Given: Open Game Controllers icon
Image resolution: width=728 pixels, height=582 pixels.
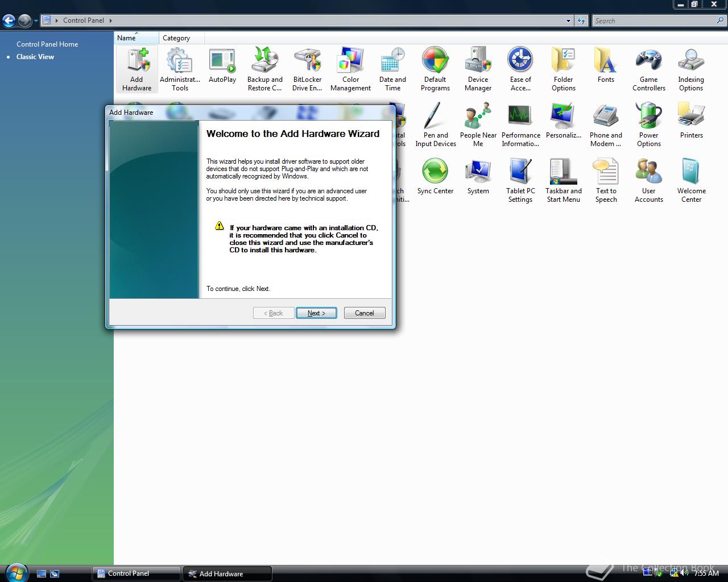Looking at the screenshot, I should point(649,69).
